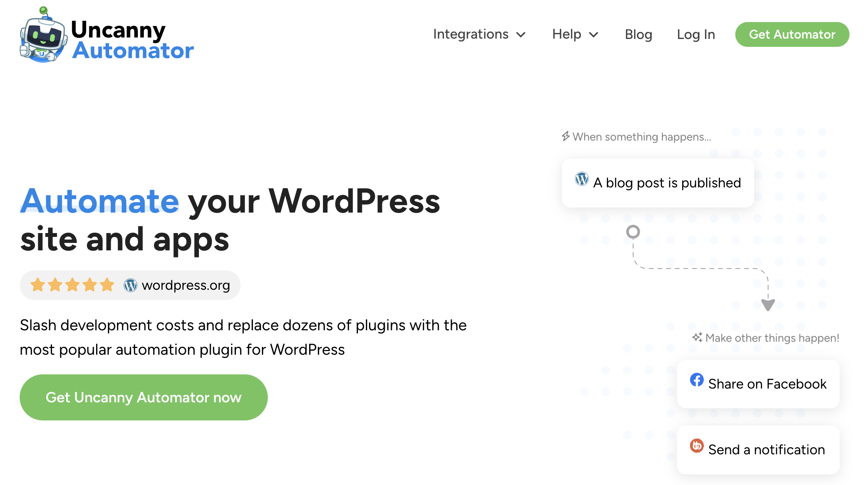Select the Share on Facebook action card
Viewport: 868px width, 485px height.
click(758, 384)
